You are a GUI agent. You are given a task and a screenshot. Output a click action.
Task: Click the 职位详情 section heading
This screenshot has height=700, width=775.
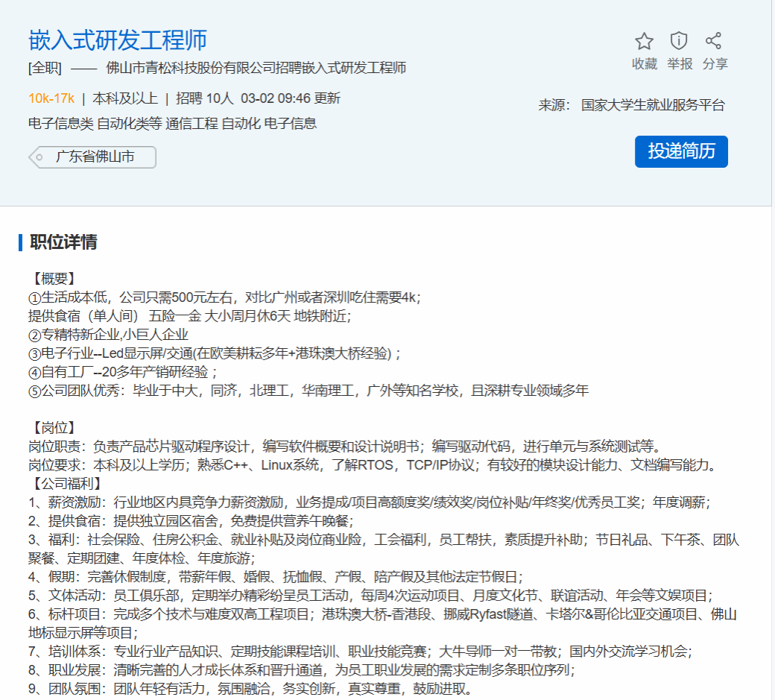tap(63, 242)
